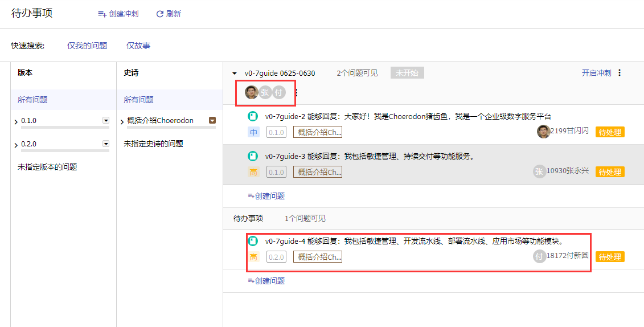Open issue v0-7guide-3 title

pos(370,156)
